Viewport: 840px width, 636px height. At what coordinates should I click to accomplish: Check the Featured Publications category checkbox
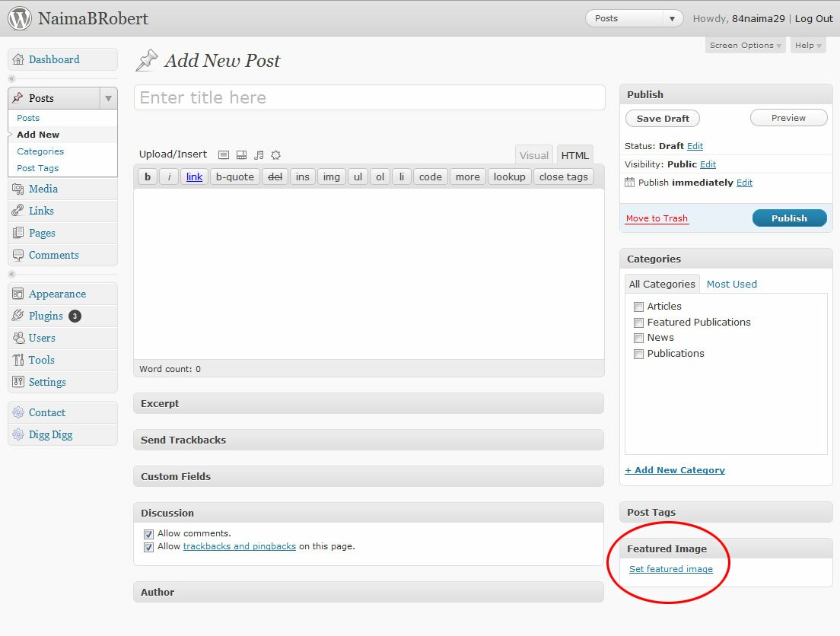pos(638,323)
